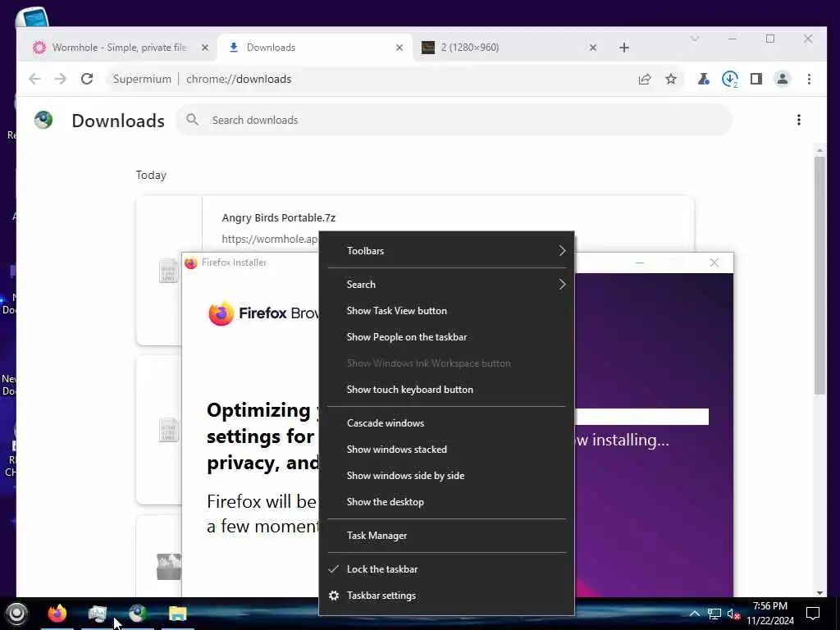
Task: Open the Start button on taskbar
Action: pos(16,614)
